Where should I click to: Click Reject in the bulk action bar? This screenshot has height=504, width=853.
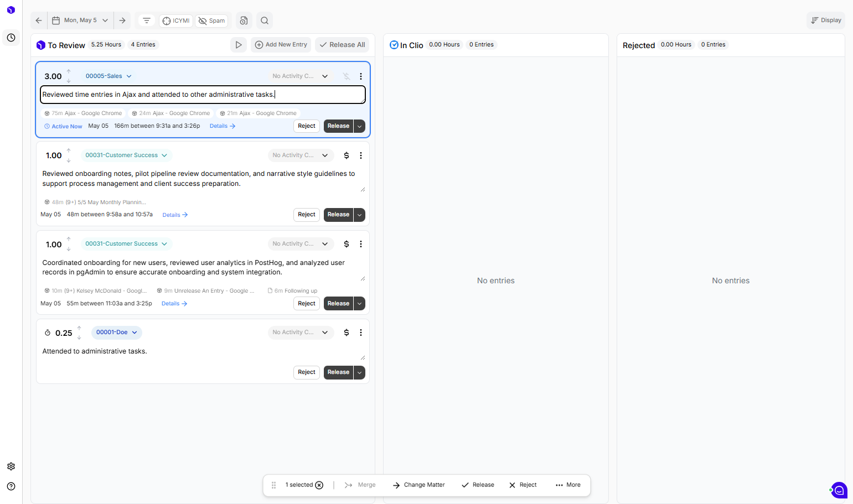coord(523,485)
